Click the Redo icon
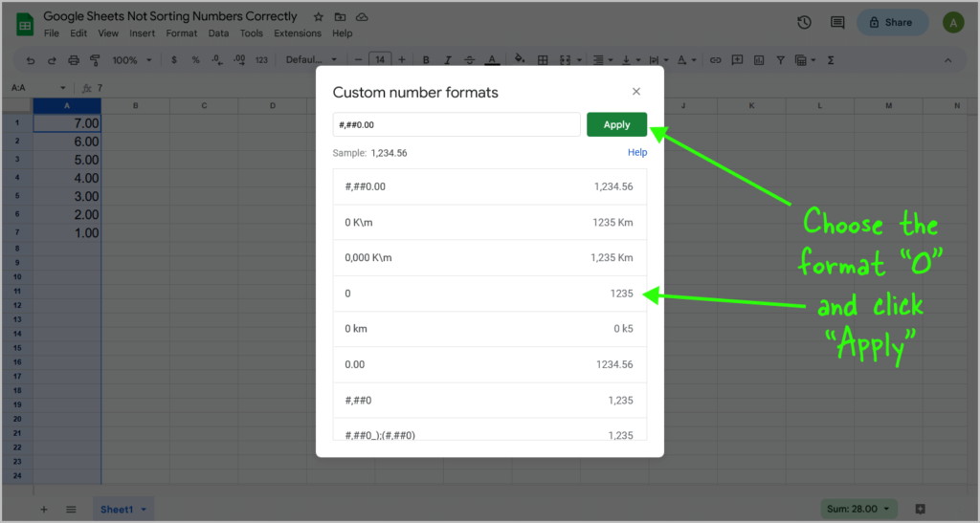 [x=52, y=60]
